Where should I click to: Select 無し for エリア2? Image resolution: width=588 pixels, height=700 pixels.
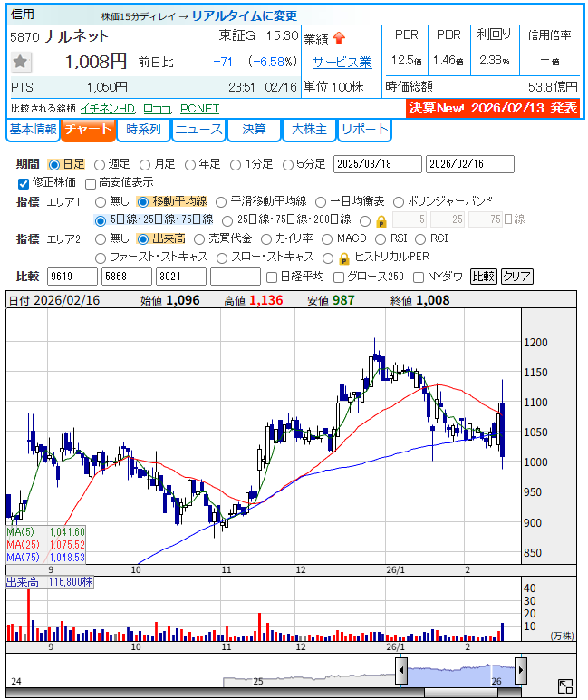point(101,239)
